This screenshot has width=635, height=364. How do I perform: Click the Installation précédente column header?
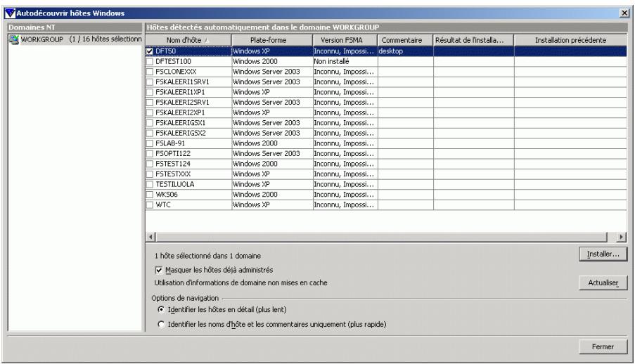570,40
